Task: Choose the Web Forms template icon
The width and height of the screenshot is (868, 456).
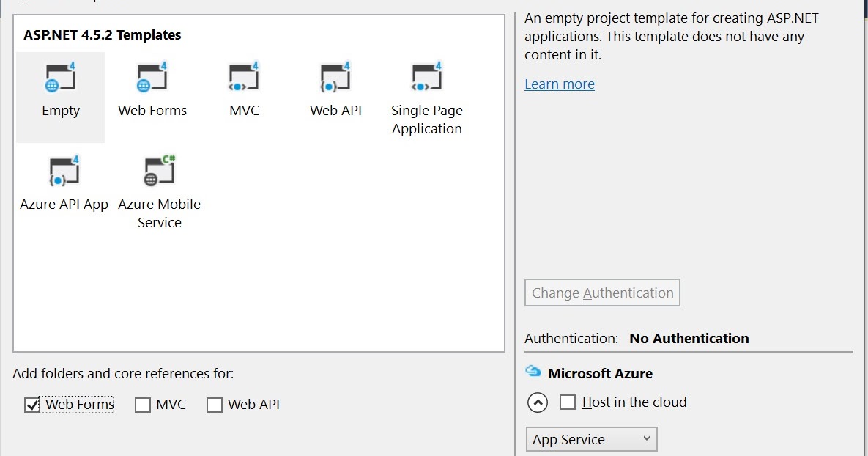Action: [x=152, y=78]
